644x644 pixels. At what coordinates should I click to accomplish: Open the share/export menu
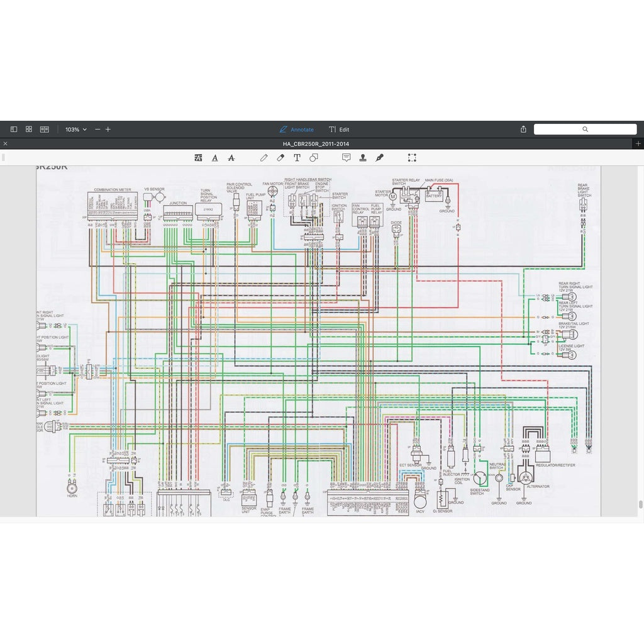[523, 130]
